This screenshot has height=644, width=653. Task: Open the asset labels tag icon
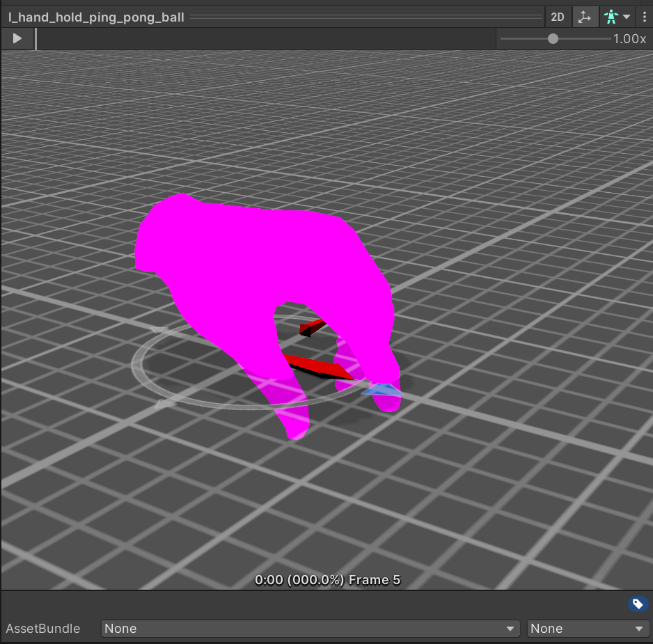pos(638,604)
